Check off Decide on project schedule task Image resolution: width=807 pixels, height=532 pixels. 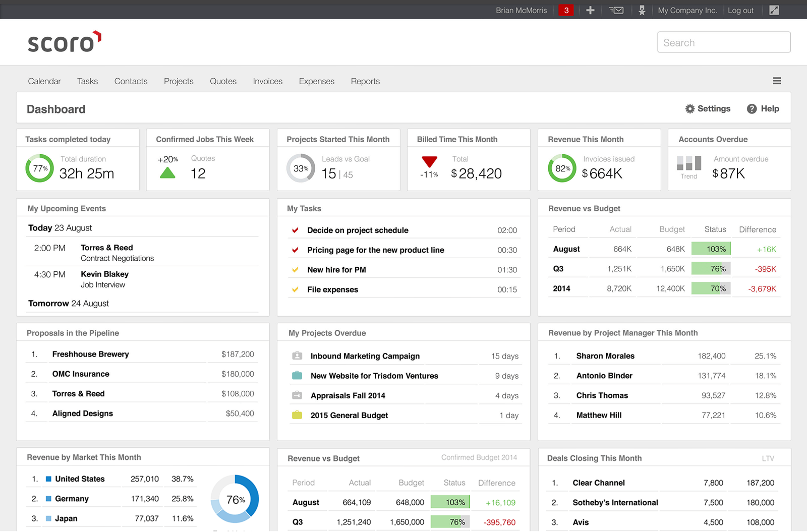[296, 230]
